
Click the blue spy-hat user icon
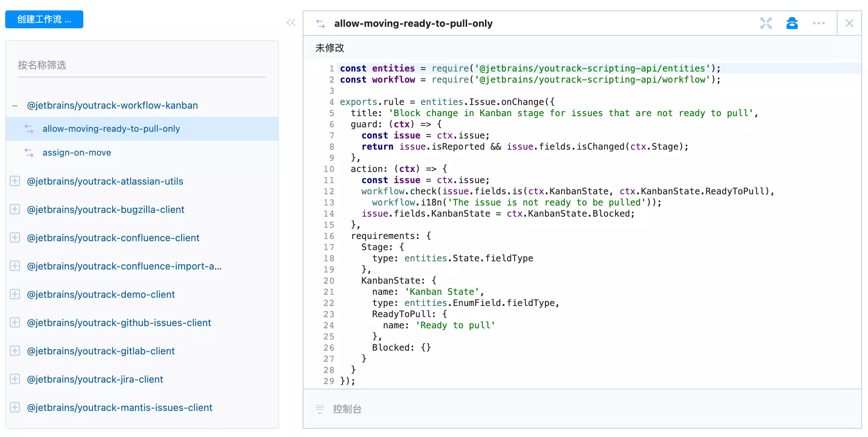pyautogui.click(x=792, y=23)
